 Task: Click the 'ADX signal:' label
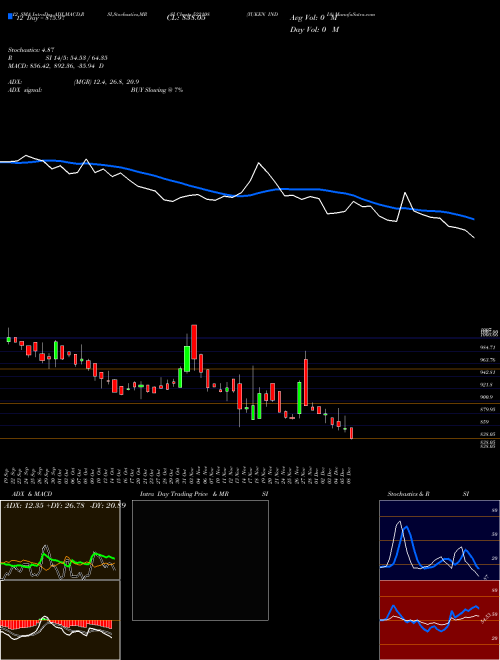pos(25,90)
